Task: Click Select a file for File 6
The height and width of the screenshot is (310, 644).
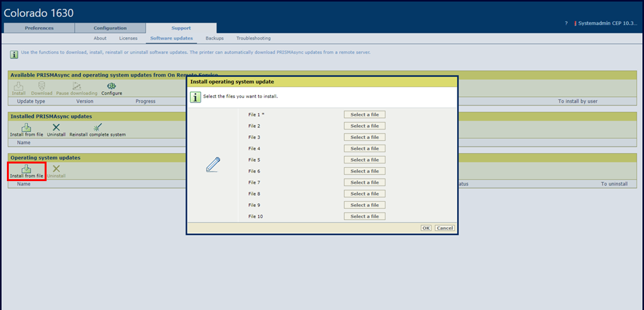Action: [365, 171]
